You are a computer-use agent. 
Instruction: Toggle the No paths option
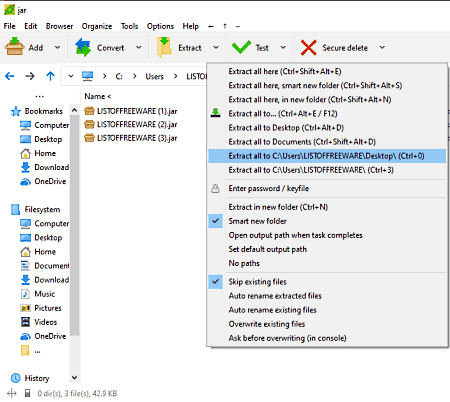click(x=327, y=263)
